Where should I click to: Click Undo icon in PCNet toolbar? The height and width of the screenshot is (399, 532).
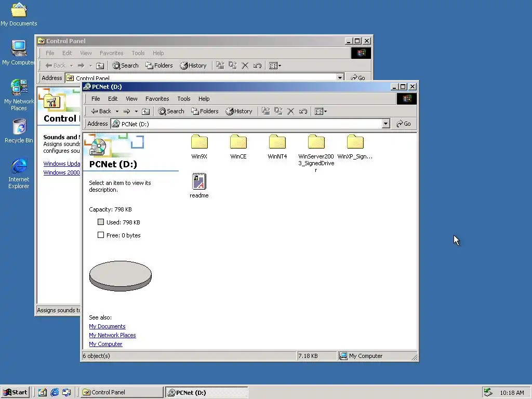[303, 111]
